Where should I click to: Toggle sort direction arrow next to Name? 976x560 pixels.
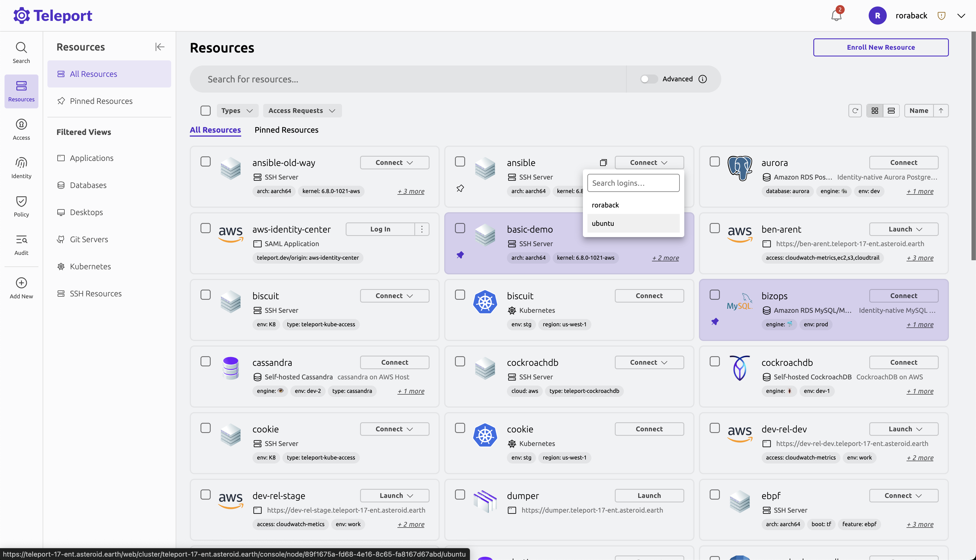(x=941, y=111)
